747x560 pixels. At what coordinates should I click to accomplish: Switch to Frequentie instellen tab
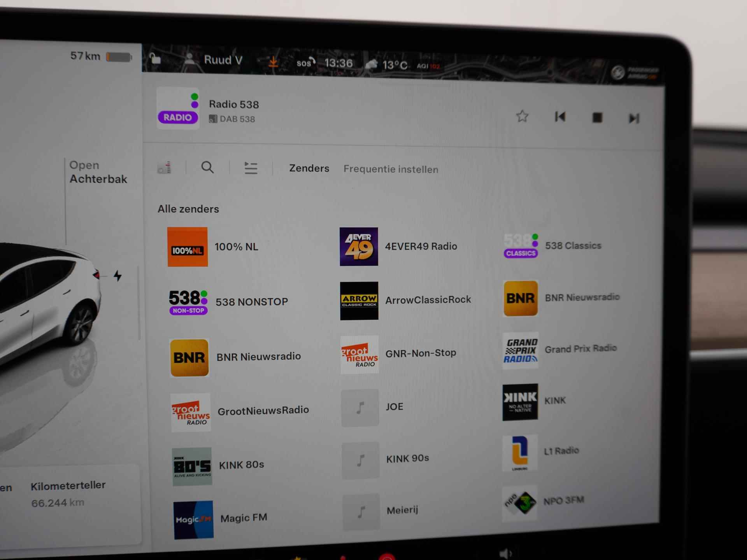391,169
